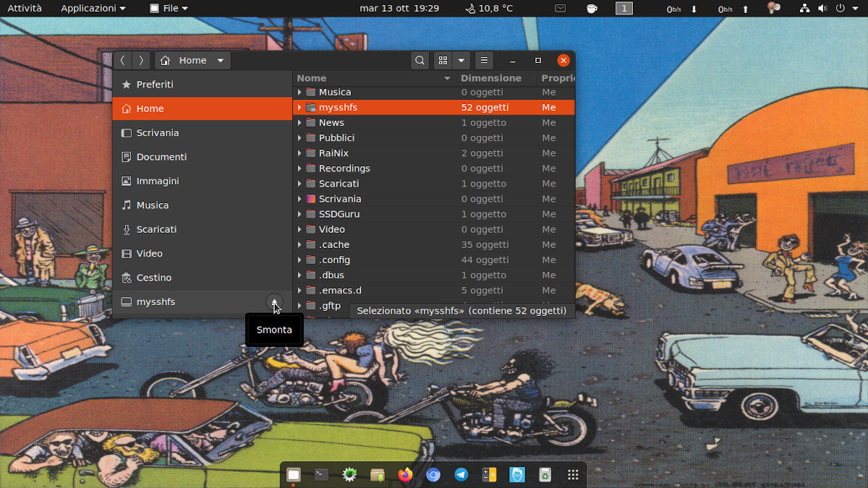Viewport: 868px width, 488px height.
Task: Open the weather indicator showing 10,8 °C
Action: coord(489,8)
